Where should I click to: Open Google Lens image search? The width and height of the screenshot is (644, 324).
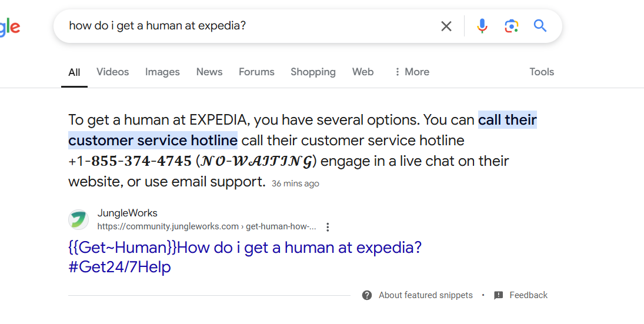pos(511,26)
